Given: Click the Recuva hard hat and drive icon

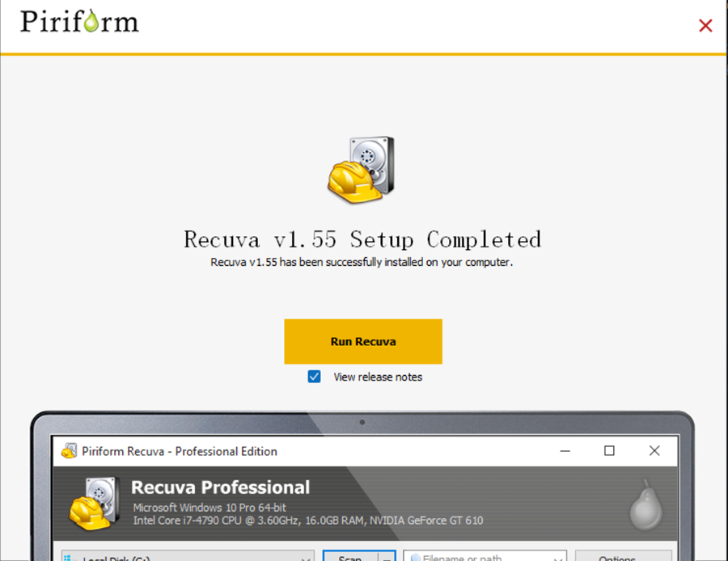Looking at the screenshot, I should click(x=362, y=170).
